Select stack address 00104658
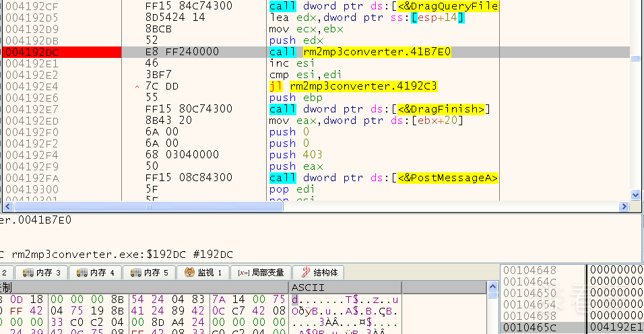 [530, 316]
